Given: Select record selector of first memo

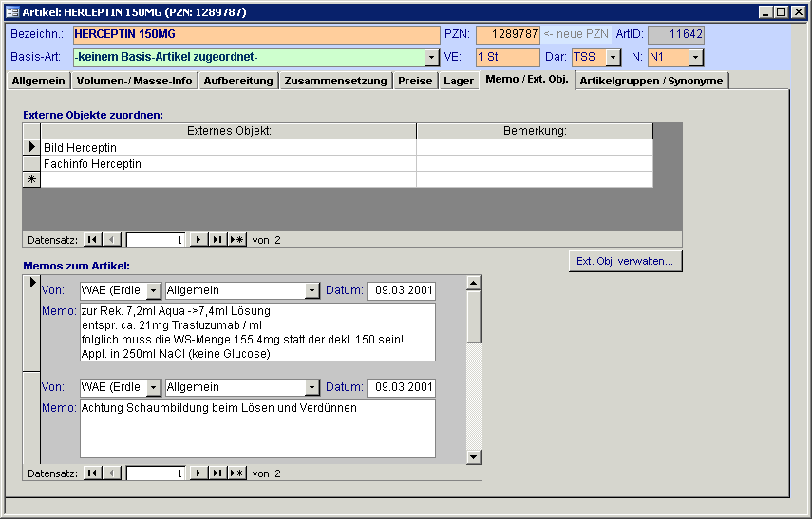Looking at the screenshot, I should pos(31,324).
